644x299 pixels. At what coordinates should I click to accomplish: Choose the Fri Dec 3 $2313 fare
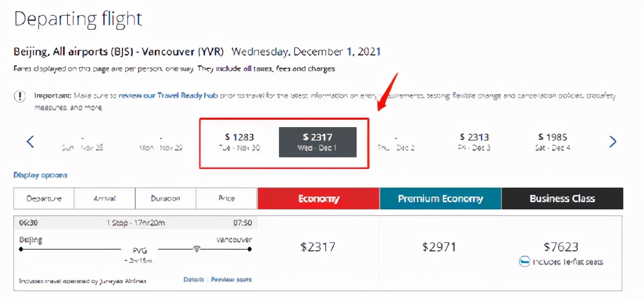coord(474,142)
